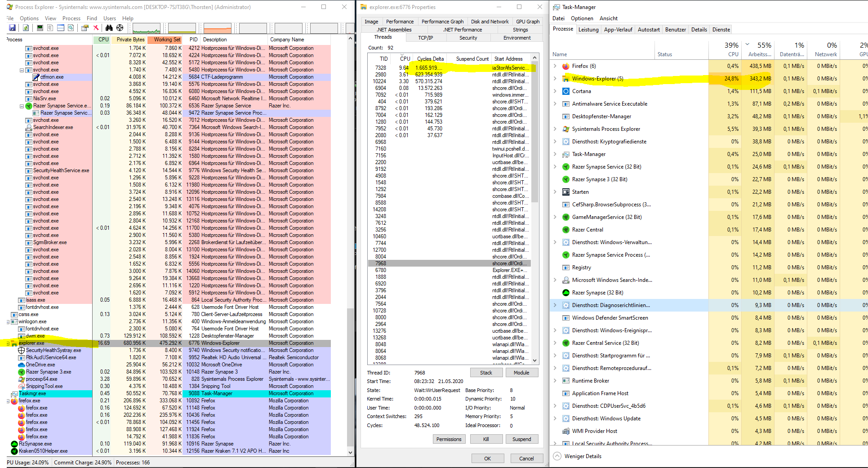Click the WMI Provider Host icon in Task-Manager
This screenshot has width=868, height=468.
(566, 431)
